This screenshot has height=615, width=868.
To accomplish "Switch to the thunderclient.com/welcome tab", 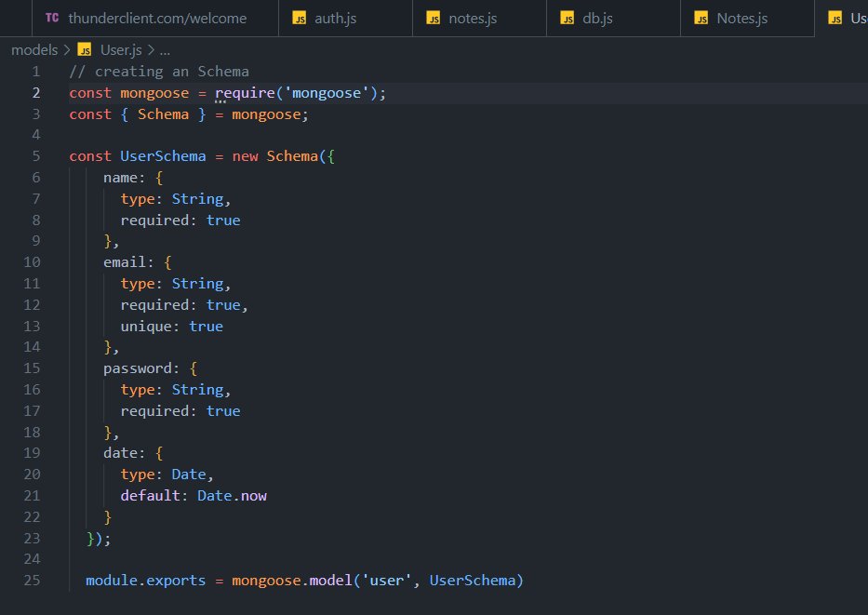I will [x=155, y=19].
